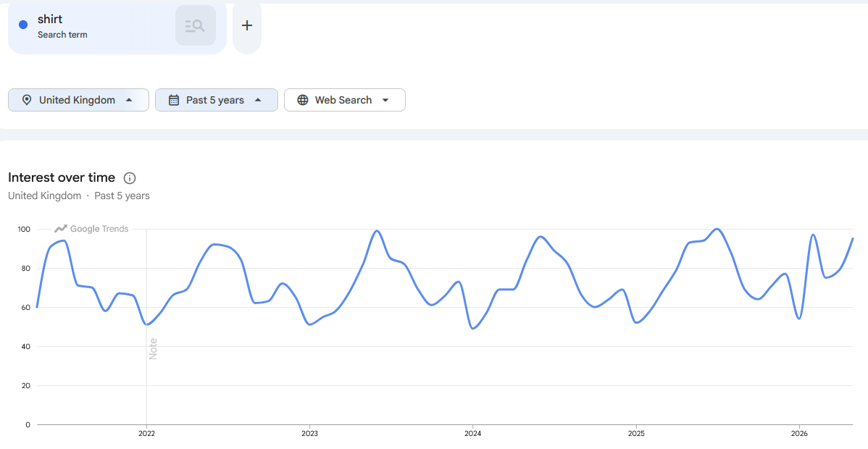868x449 pixels.
Task: Click the 40 y-axis label
Action: coord(26,347)
